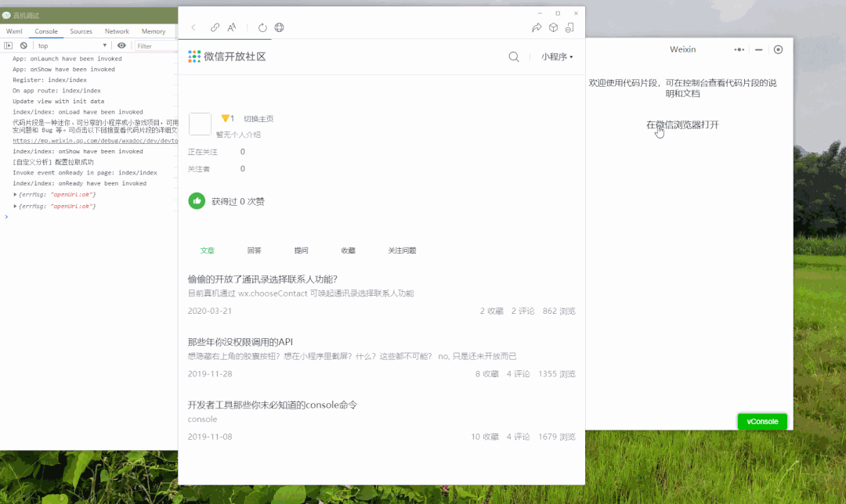Open mp.weixin.qq.com link in console
This screenshot has height=504, width=846.
(95, 141)
